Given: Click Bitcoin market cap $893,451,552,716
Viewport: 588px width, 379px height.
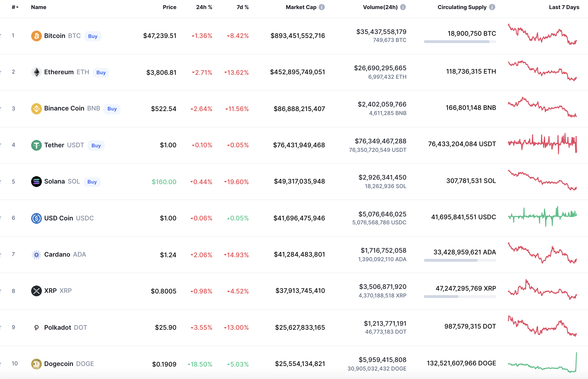Looking at the screenshot, I should tap(298, 36).
